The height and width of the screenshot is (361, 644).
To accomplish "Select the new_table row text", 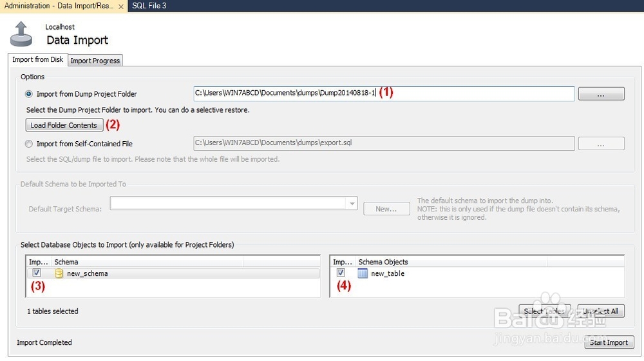I will click(x=388, y=274).
